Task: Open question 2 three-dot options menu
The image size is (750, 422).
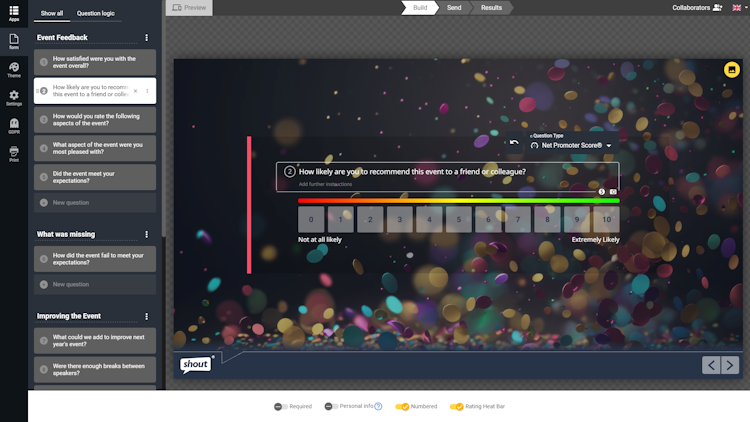Action: point(147,91)
